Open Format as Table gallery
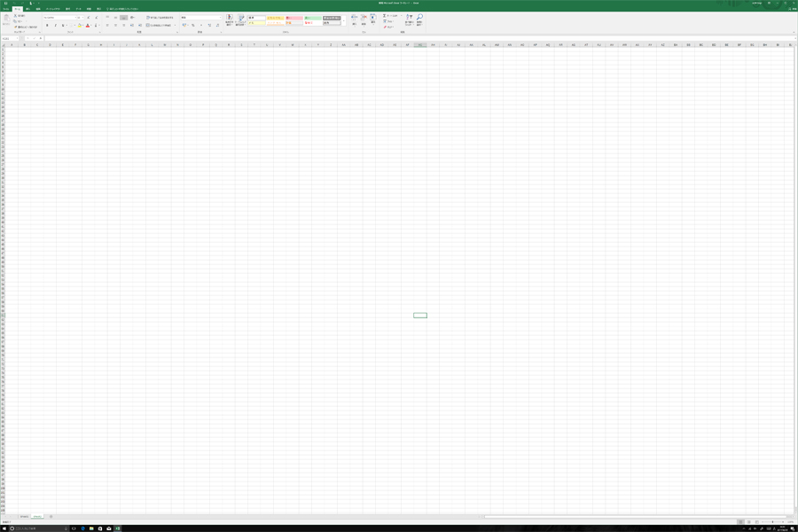 click(x=240, y=20)
